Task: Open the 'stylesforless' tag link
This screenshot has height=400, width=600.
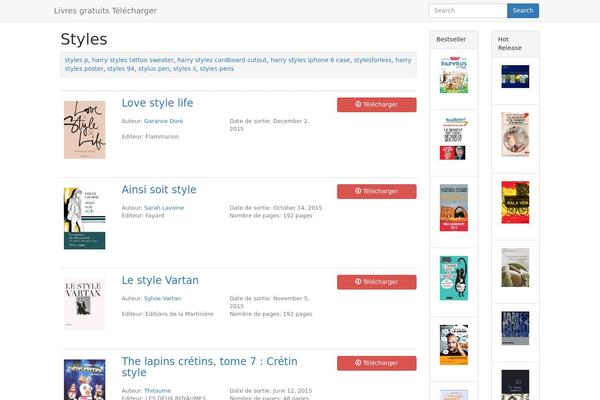Action: pos(373,60)
